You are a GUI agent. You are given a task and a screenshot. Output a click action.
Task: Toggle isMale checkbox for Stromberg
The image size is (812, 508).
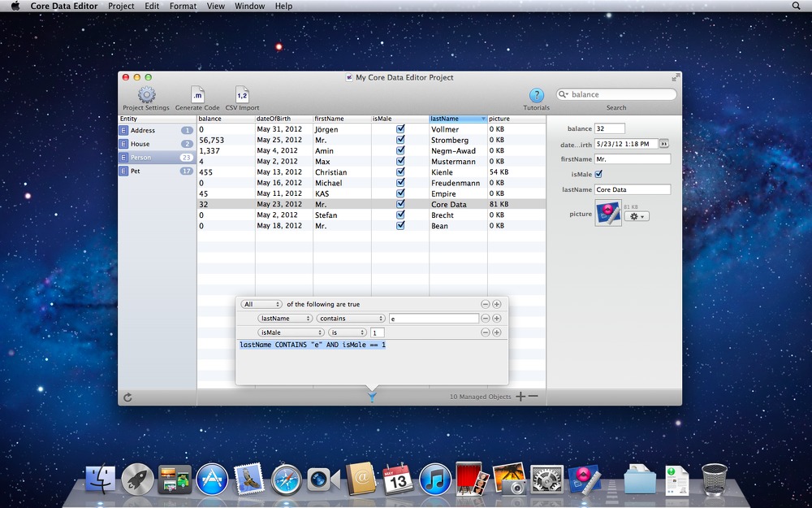[x=400, y=140]
